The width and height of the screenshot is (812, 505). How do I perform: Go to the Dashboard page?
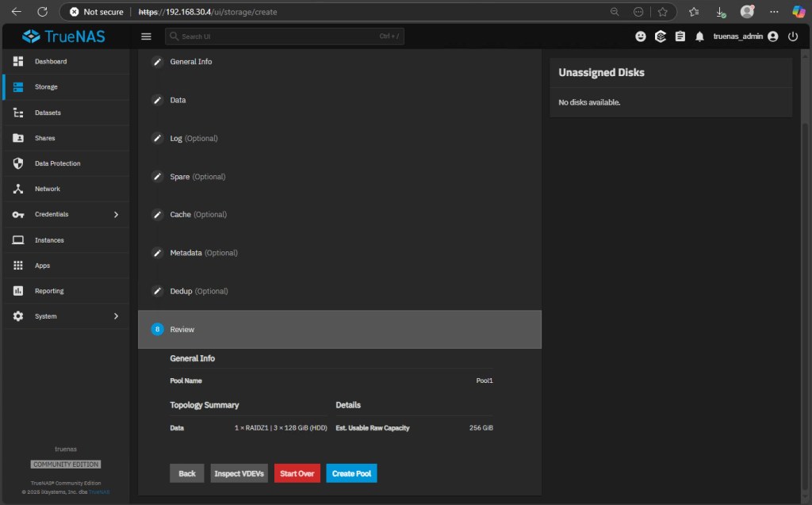pos(51,62)
